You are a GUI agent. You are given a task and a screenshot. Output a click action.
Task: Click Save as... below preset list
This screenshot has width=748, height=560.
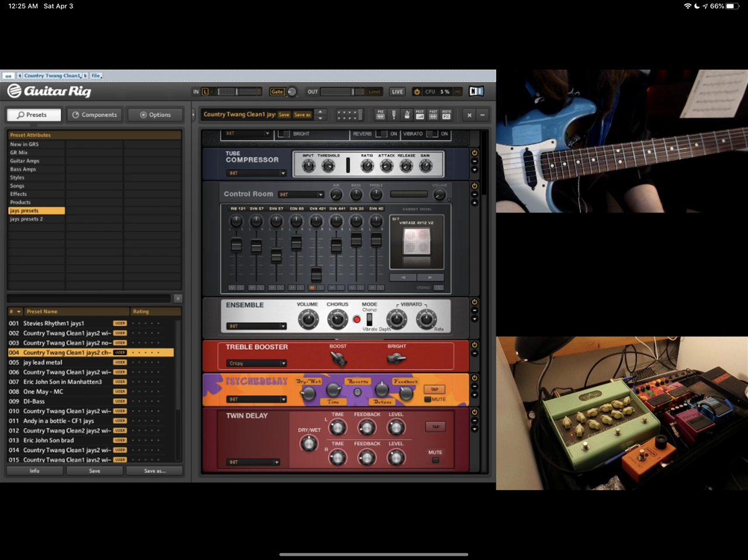point(155,471)
